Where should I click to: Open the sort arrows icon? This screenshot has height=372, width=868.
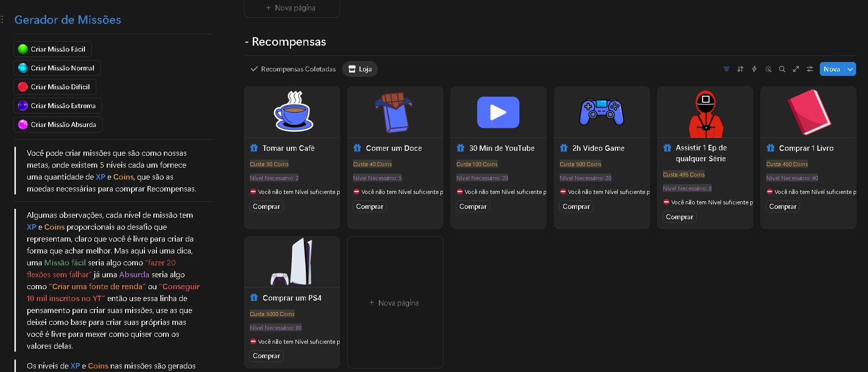740,69
